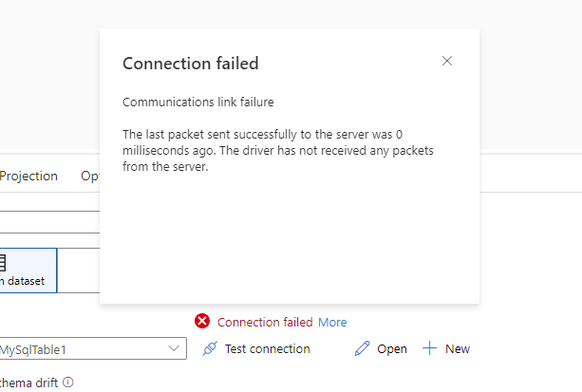Switch to the Projection tab
The image size is (582, 392).
[x=28, y=176]
